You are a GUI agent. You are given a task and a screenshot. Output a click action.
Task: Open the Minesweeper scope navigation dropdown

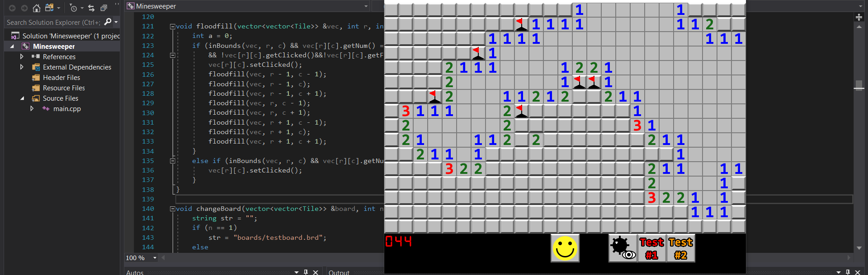click(366, 6)
